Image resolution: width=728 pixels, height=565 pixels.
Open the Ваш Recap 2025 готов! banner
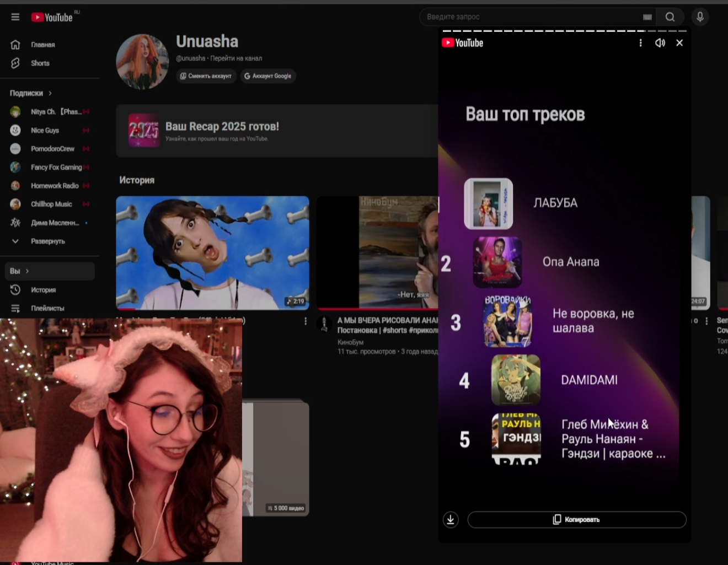click(x=277, y=131)
